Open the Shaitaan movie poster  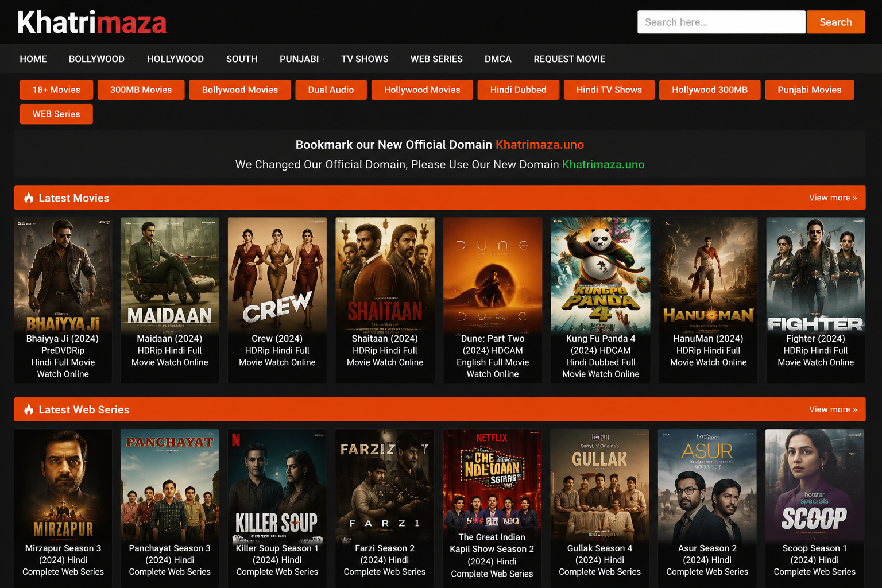click(385, 275)
